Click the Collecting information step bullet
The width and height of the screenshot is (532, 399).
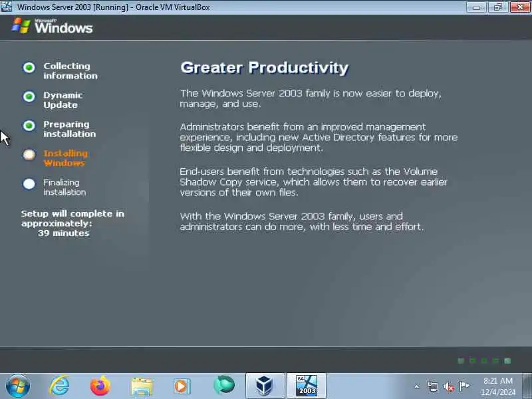pos(29,67)
